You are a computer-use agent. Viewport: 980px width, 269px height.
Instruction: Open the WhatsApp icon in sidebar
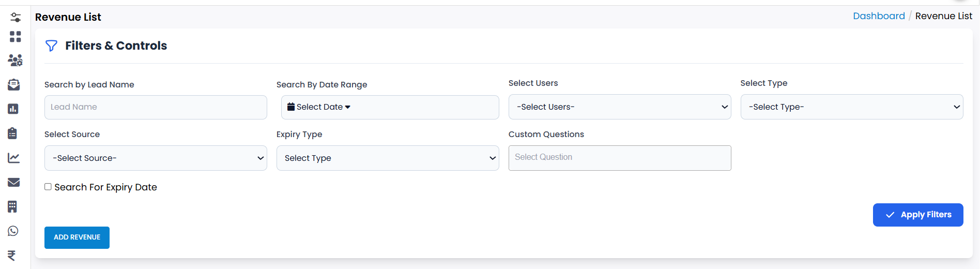tap(13, 231)
